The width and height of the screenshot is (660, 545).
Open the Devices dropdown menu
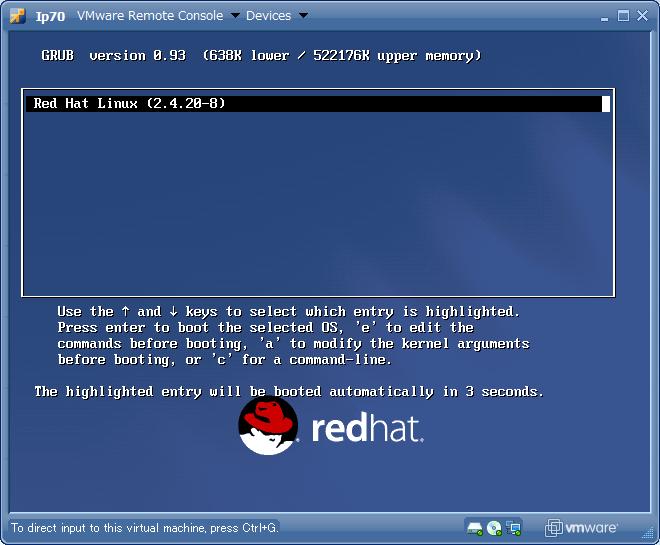pyautogui.click(x=277, y=16)
